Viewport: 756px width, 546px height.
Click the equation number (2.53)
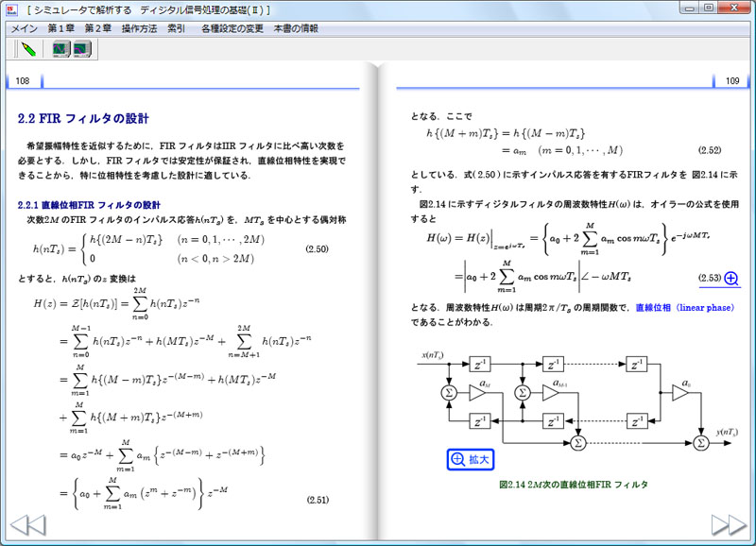click(710, 278)
